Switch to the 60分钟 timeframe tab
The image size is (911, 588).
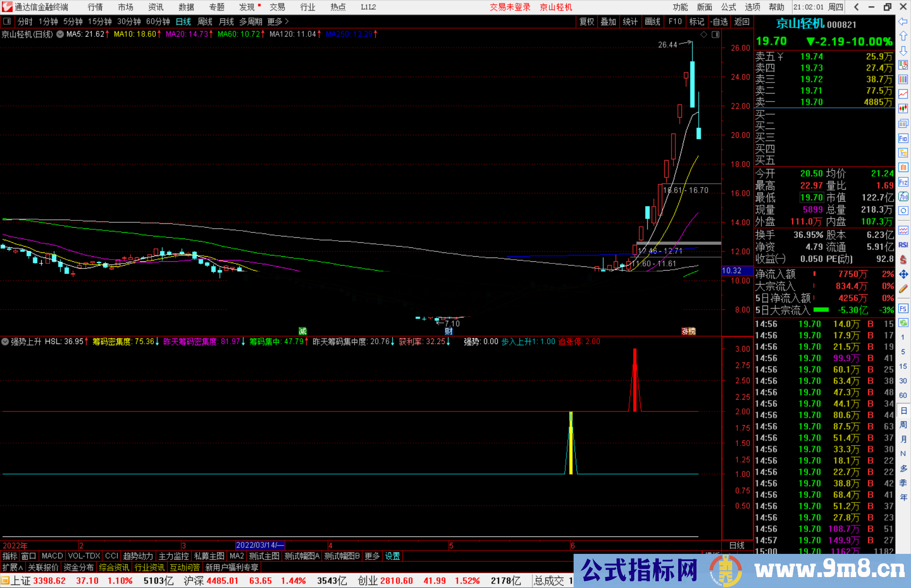click(158, 21)
